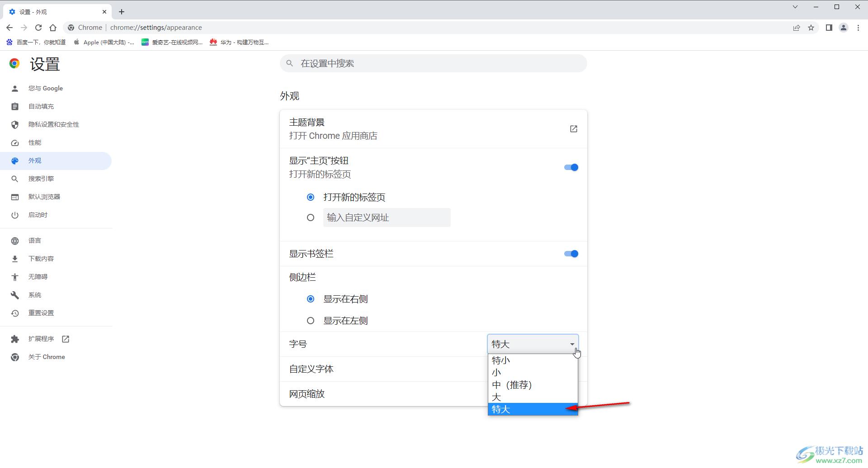Choose 大 font size

point(533,397)
